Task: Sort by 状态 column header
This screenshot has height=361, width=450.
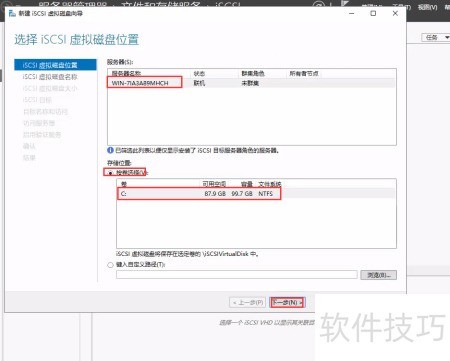Action: [x=199, y=74]
